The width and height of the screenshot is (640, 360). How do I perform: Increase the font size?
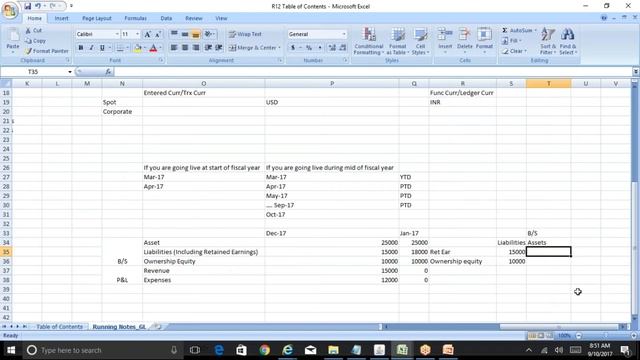pyautogui.click(x=147, y=34)
